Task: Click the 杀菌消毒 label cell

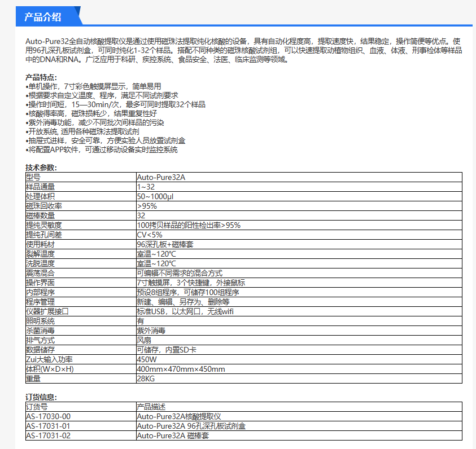Action: tap(81, 331)
